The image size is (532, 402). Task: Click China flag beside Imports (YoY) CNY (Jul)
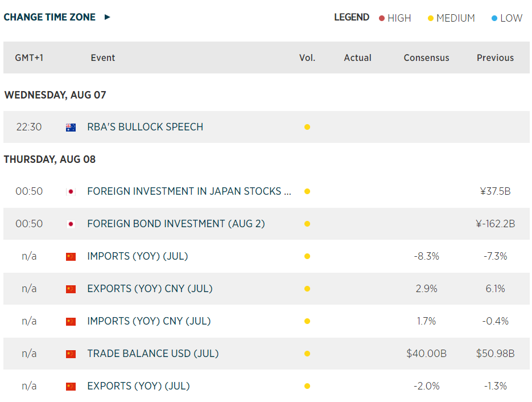(71, 322)
